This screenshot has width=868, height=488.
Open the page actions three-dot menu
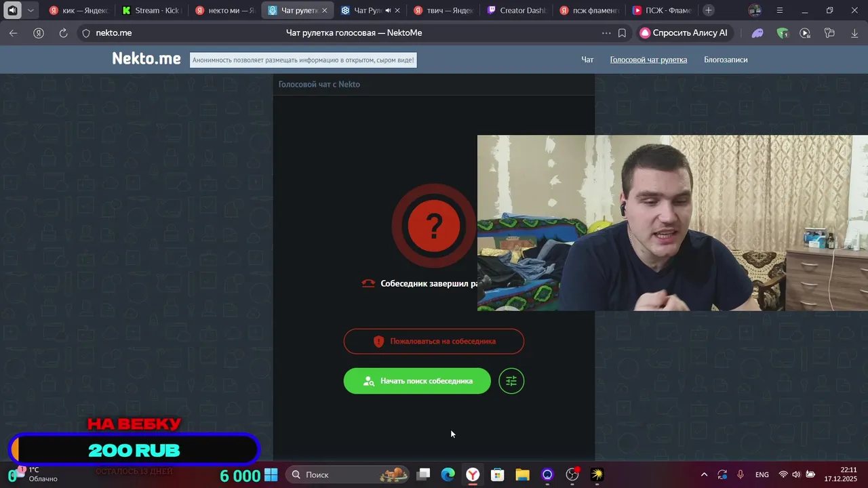[606, 33]
